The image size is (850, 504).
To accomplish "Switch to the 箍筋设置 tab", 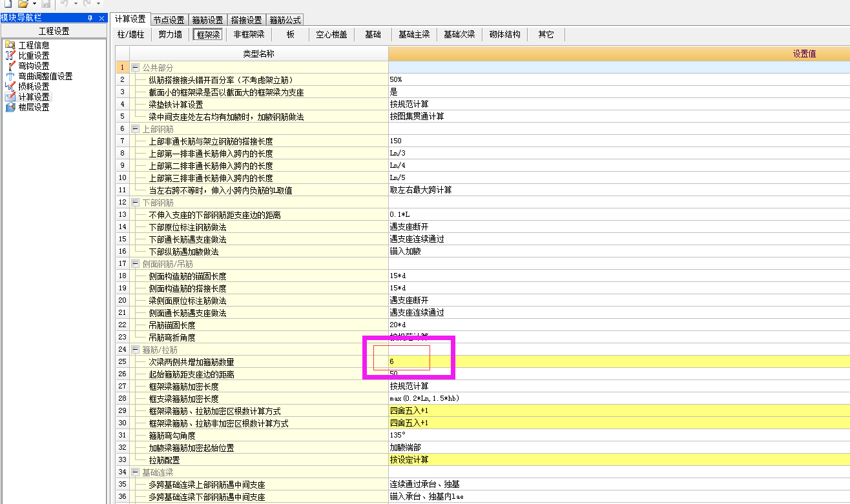I will (x=207, y=20).
